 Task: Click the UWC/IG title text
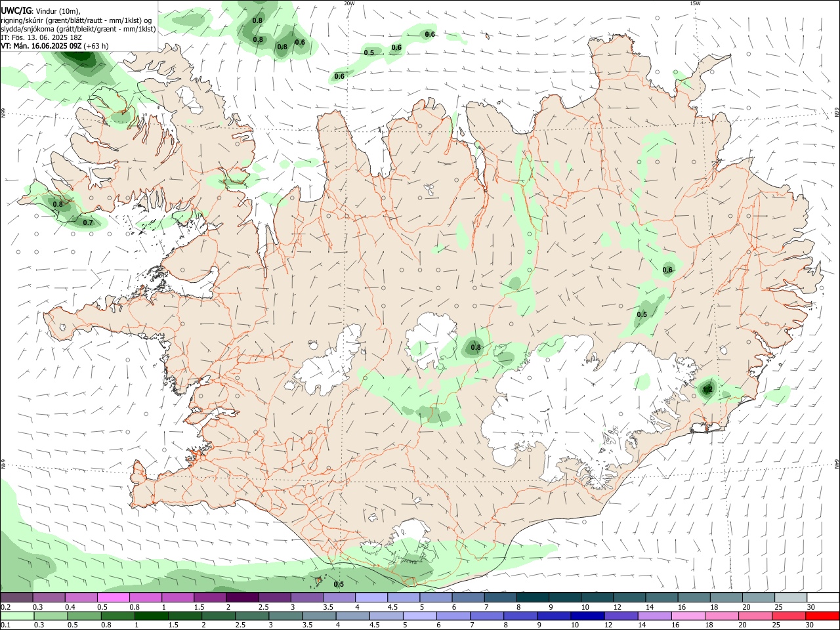point(16,10)
